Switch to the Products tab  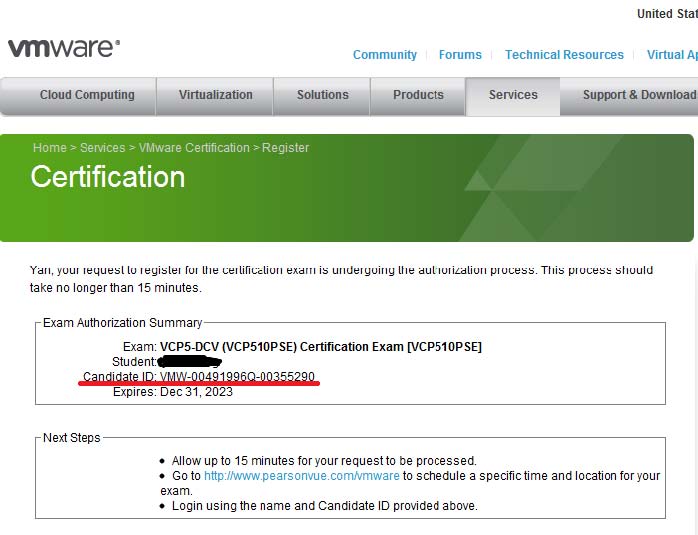pos(418,95)
